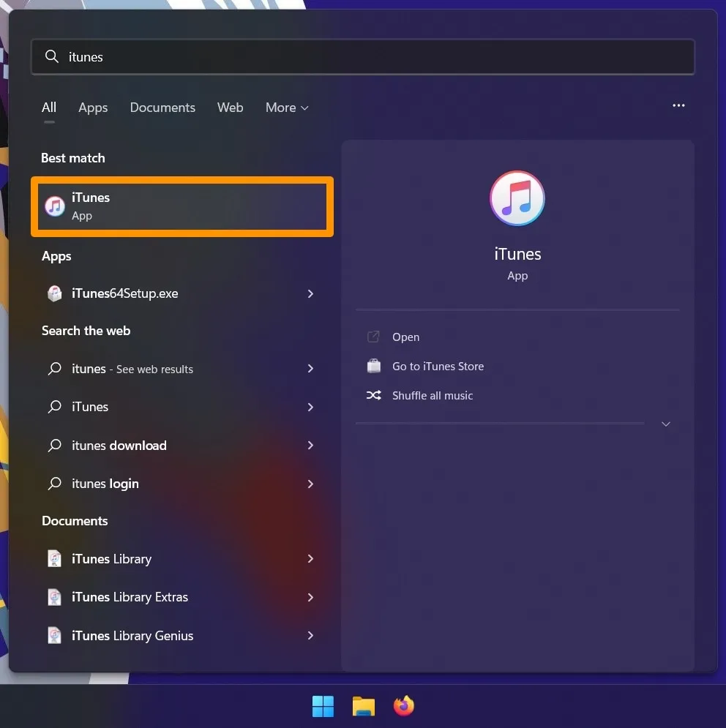Open File Explorer from the taskbar
Screen dimensions: 726x728
[363, 706]
